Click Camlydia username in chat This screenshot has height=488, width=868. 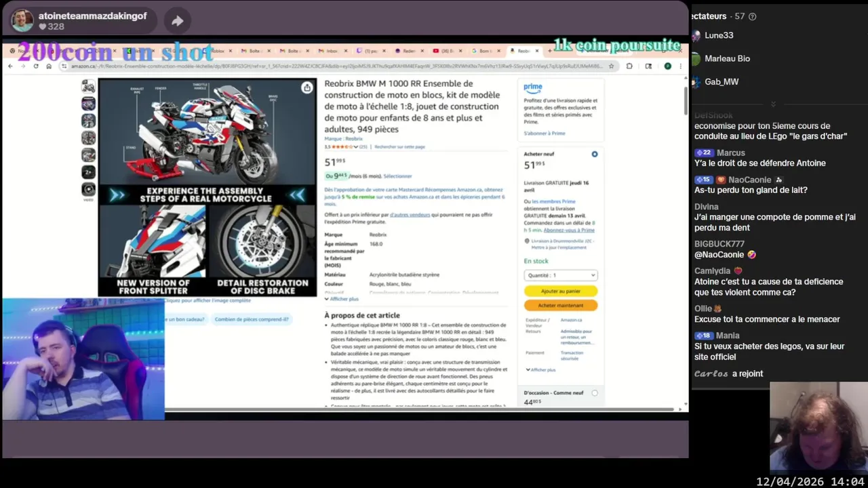click(712, 271)
